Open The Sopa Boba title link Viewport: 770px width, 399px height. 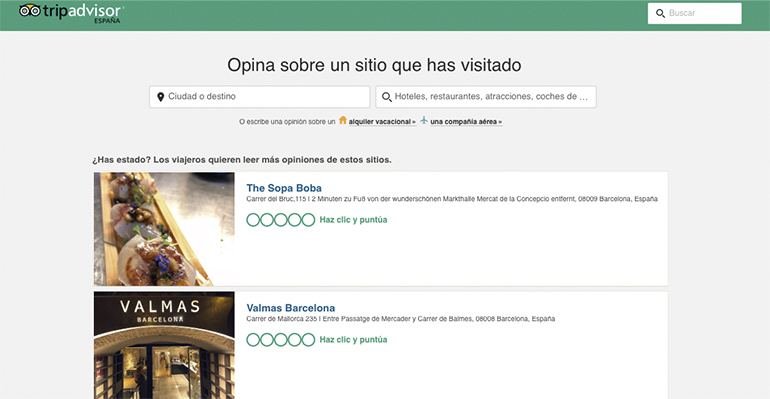point(284,188)
